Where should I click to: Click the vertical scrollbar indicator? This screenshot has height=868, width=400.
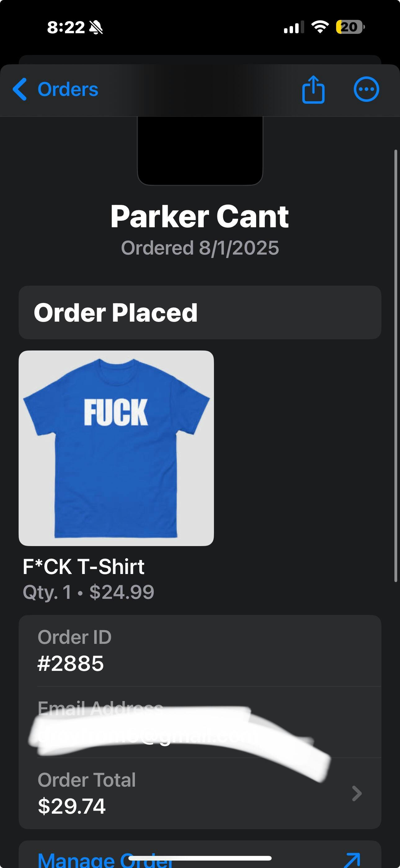point(396,366)
